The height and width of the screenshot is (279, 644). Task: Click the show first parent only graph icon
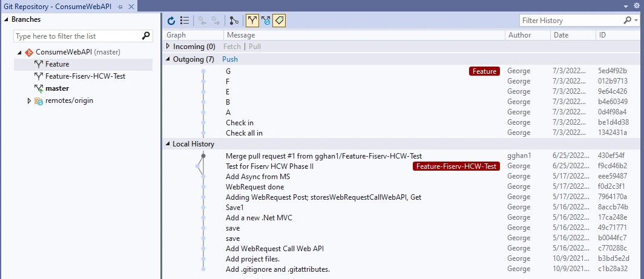tap(234, 21)
